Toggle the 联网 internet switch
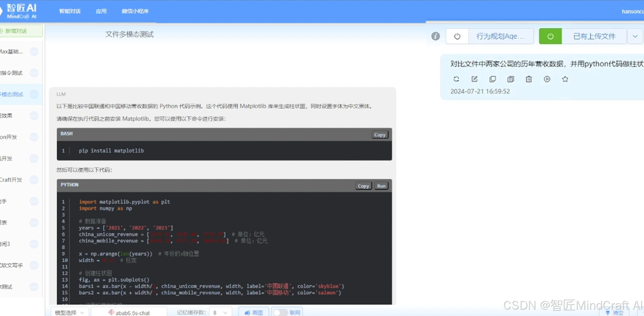644x316 pixels. pos(280,313)
